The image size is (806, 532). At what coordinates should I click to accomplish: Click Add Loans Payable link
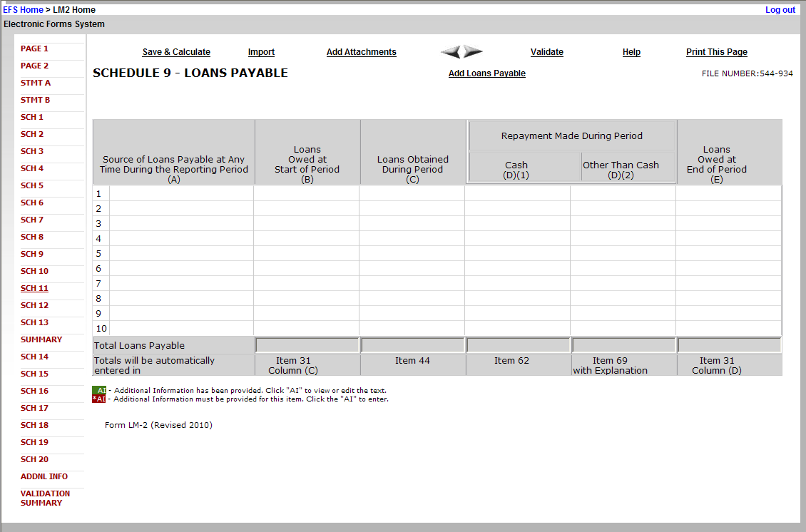(486, 73)
